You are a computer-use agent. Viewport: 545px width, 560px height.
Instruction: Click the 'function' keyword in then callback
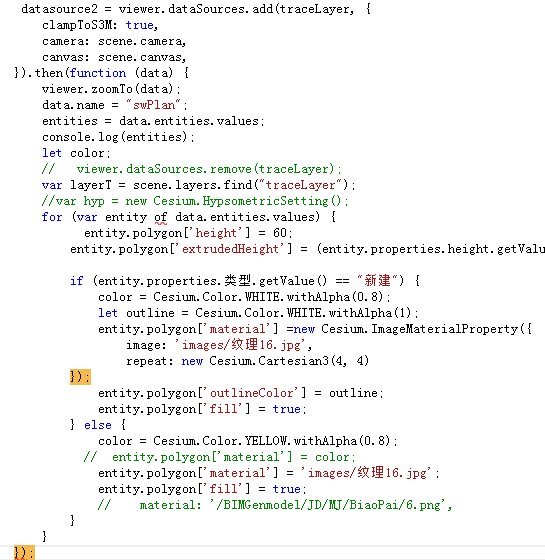click(98, 73)
